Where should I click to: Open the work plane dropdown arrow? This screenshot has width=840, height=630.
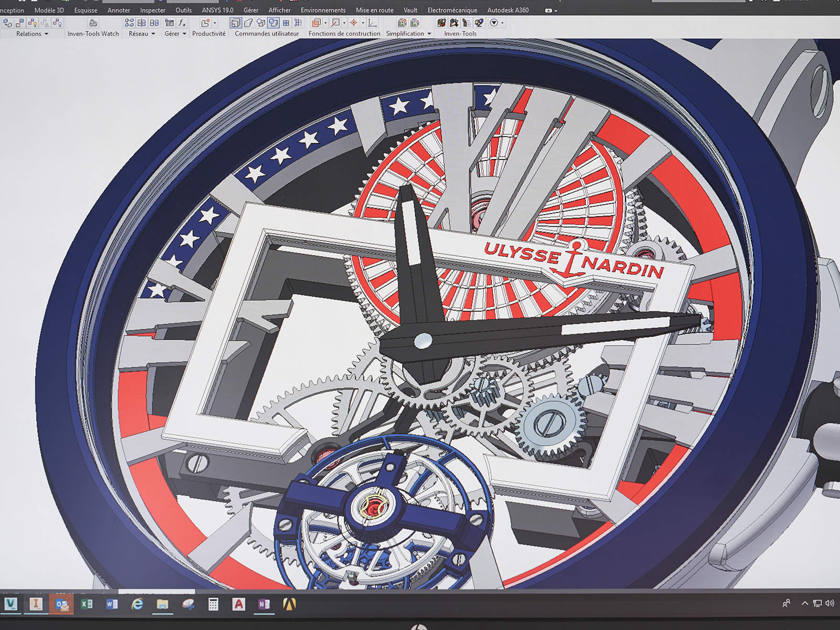coord(325,23)
